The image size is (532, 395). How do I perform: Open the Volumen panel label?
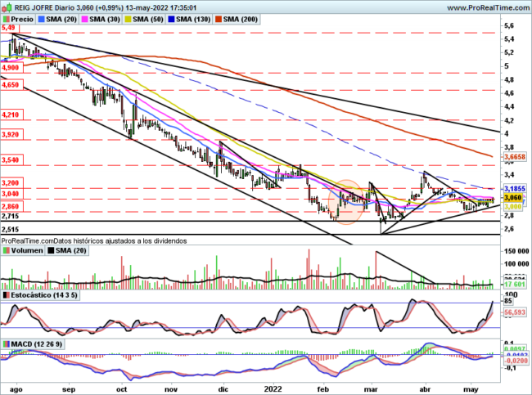coord(27,250)
